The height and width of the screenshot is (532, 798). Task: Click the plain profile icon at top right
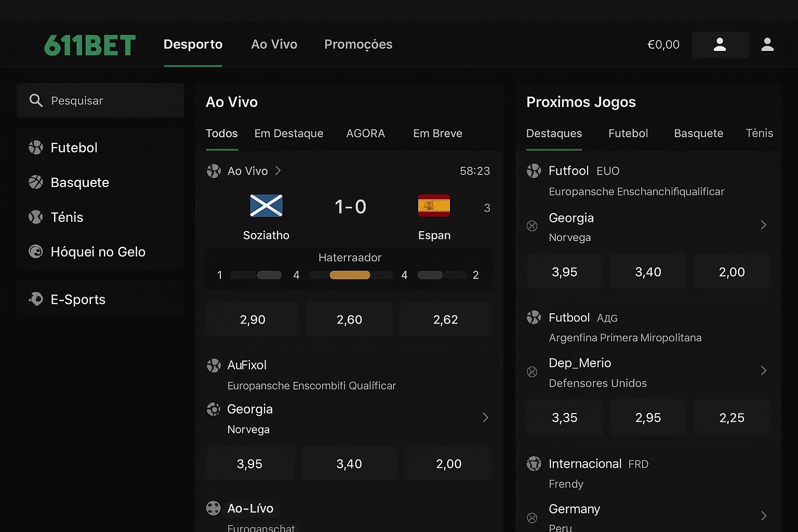[767, 45]
